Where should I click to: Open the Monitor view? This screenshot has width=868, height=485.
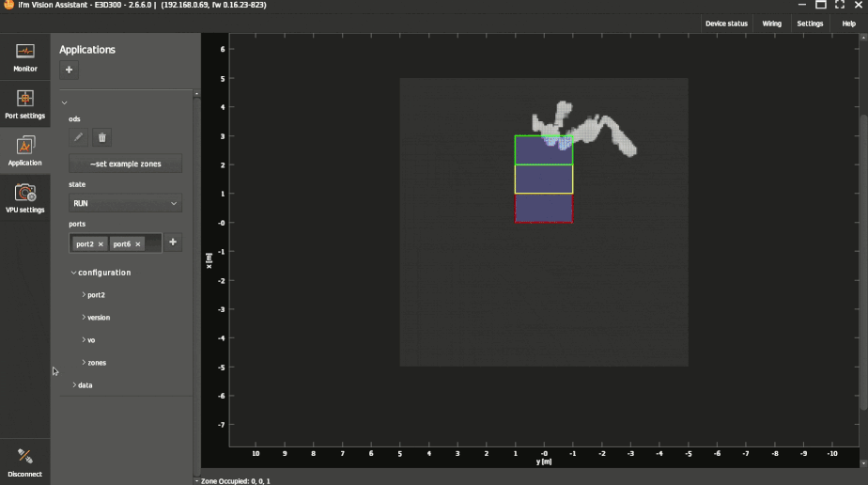tap(25, 56)
